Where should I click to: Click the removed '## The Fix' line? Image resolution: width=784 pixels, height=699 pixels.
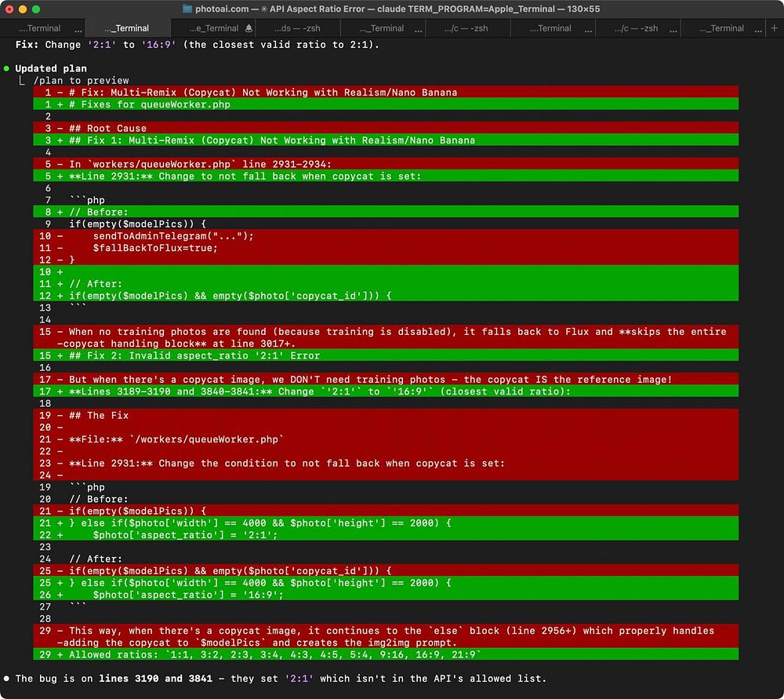click(x=386, y=415)
